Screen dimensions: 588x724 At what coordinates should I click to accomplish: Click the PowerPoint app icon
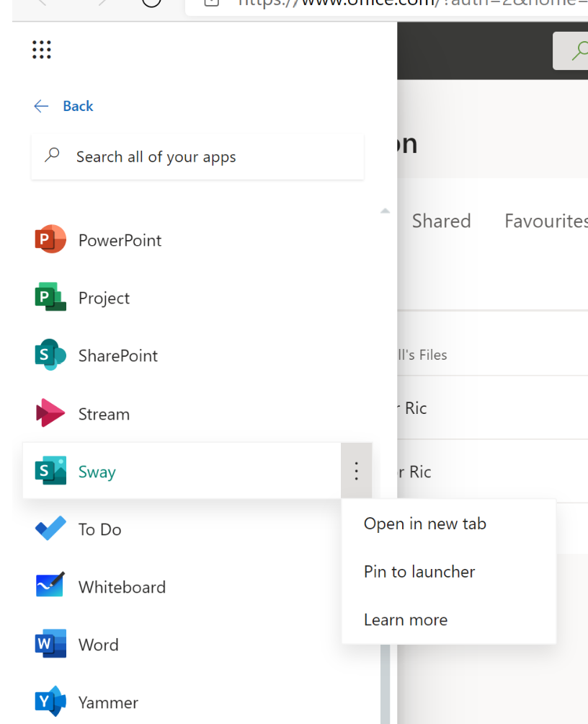point(50,239)
